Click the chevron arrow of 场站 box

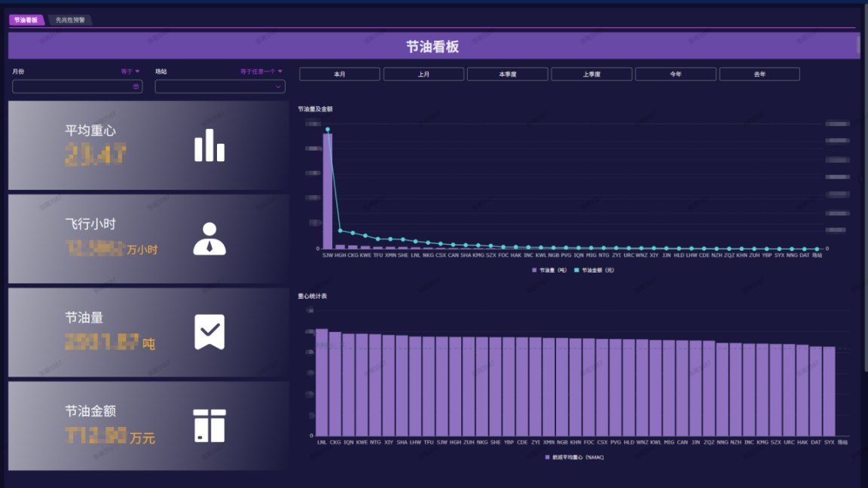(278, 87)
